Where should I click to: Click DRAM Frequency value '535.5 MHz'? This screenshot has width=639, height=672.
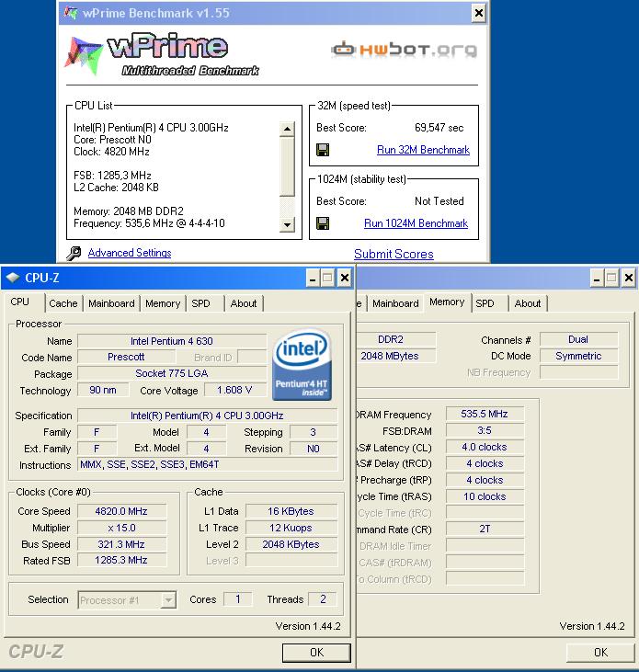(485, 414)
